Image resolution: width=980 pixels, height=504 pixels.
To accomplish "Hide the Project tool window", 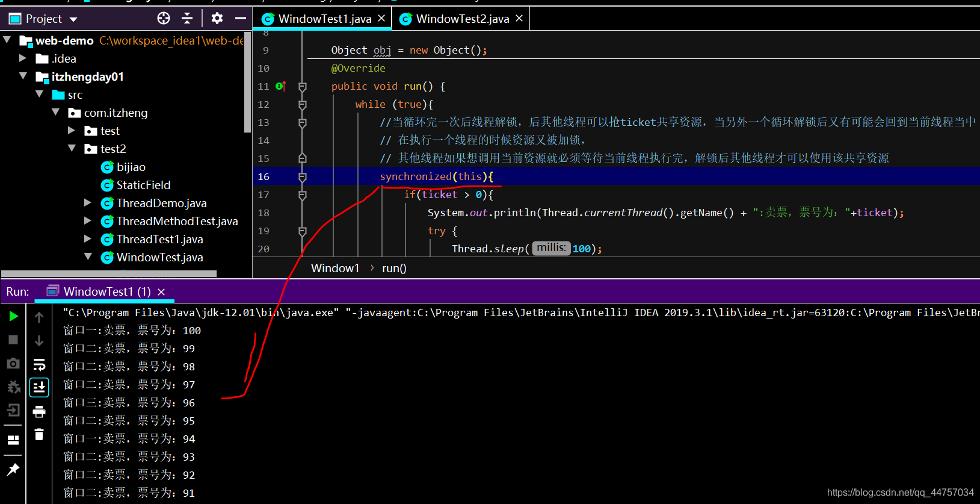I will [x=240, y=18].
